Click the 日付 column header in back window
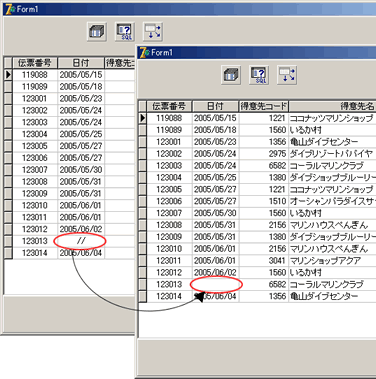Viewport: 376px width, 379px height. [x=81, y=63]
